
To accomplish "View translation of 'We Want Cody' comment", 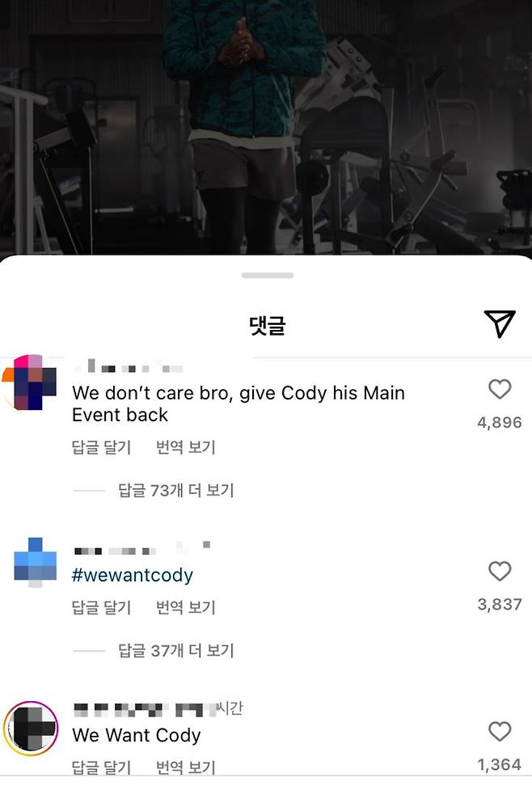I will (185, 767).
